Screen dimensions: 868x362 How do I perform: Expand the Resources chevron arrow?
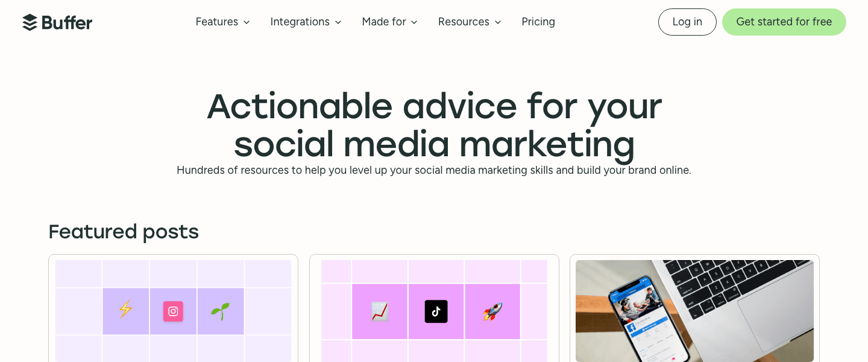pos(498,22)
